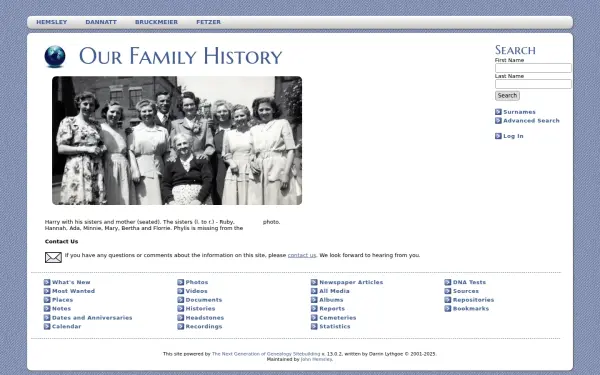
Task: Open the Repositories link
Action: [473, 300]
